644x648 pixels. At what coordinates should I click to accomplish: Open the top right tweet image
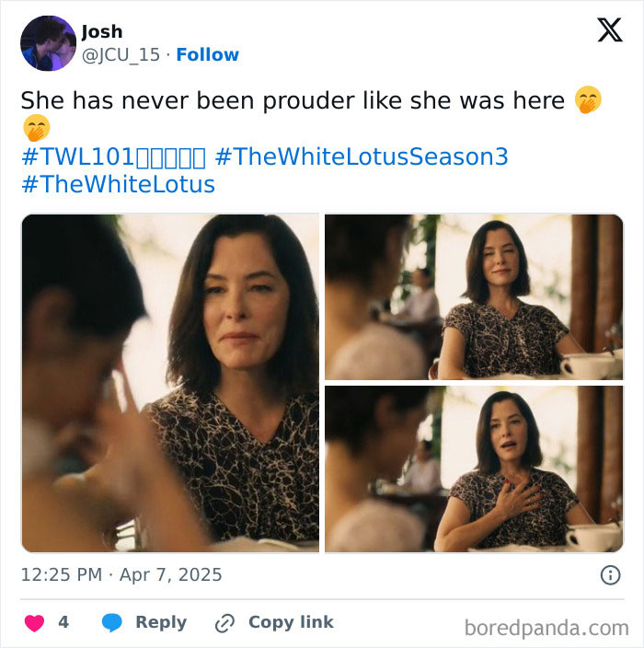pos(474,296)
